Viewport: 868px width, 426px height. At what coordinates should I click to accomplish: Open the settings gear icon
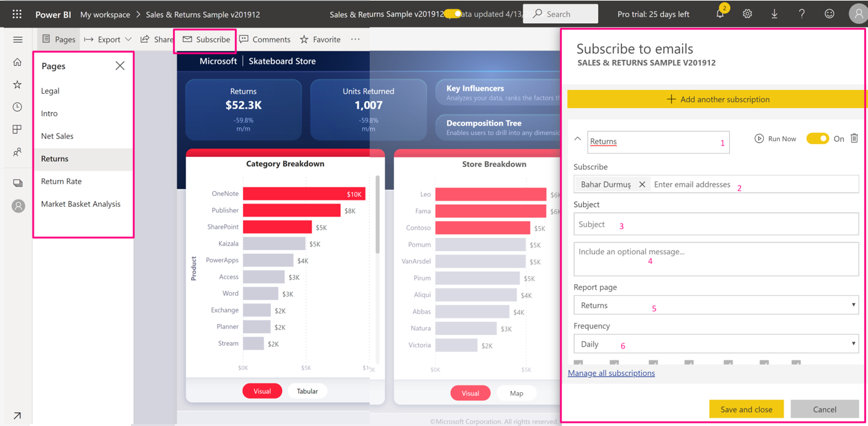click(747, 14)
